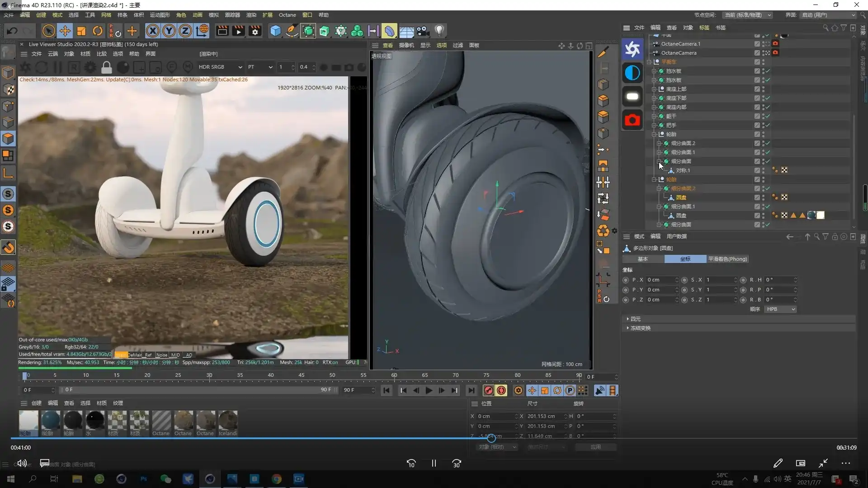Toggle X axis lock
This screenshot has height=488, width=868.
pyautogui.click(x=153, y=31)
